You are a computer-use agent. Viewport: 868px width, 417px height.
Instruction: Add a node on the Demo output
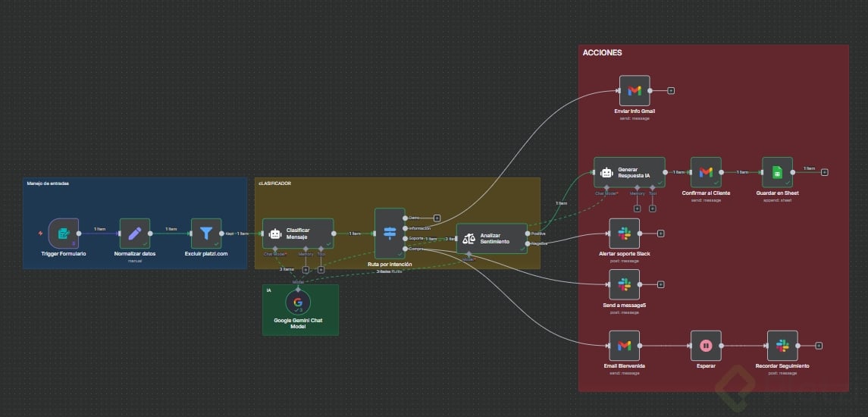437,218
